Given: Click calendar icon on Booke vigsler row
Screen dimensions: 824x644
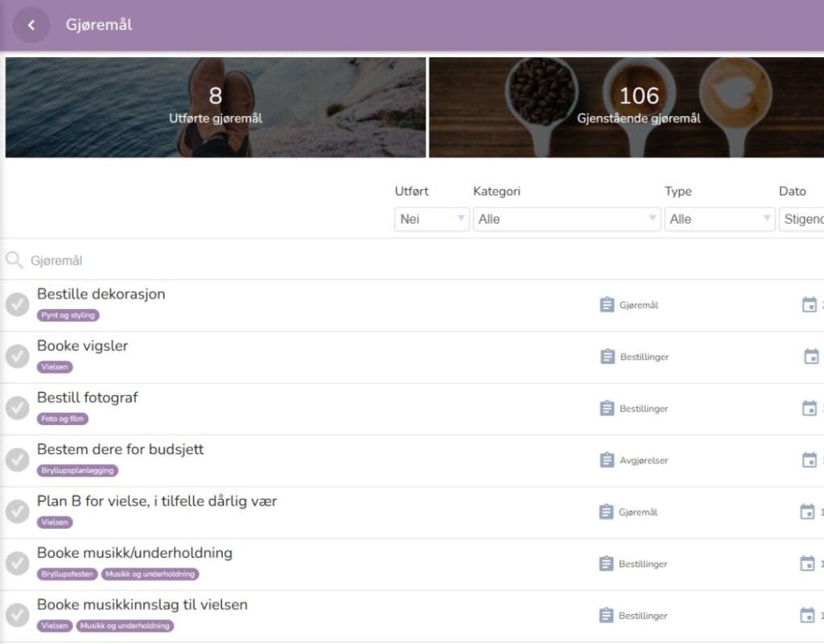Looking at the screenshot, I should [x=811, y=357].
